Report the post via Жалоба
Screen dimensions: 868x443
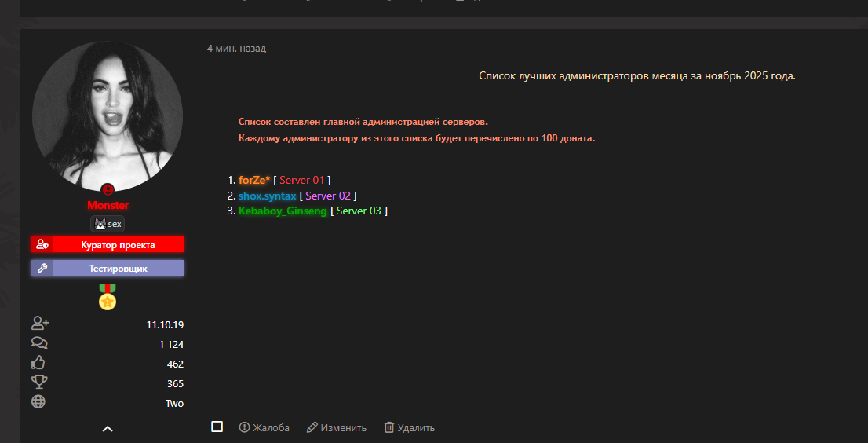(x=264, y=427)
